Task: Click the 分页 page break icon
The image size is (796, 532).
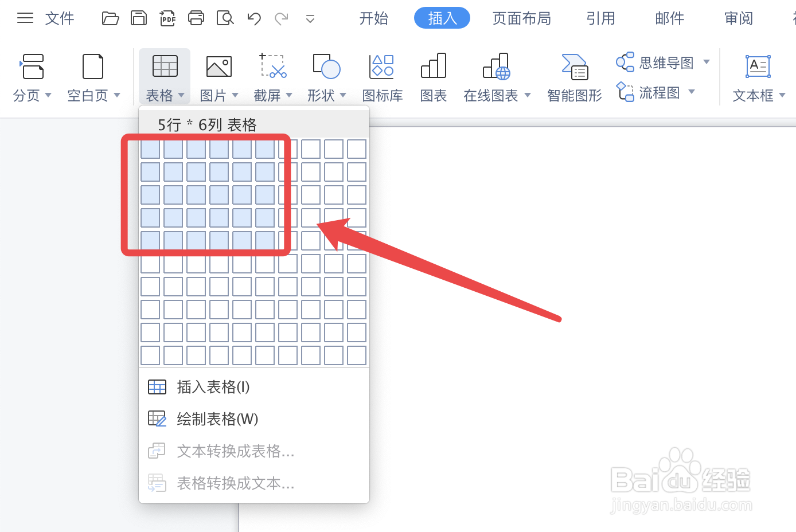Action: click(32, 66)
